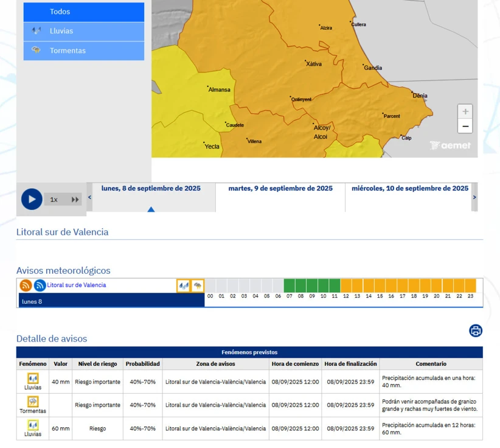Click the Villena label on the map
This screenshot has width=500, height=448.
[254, 141]
